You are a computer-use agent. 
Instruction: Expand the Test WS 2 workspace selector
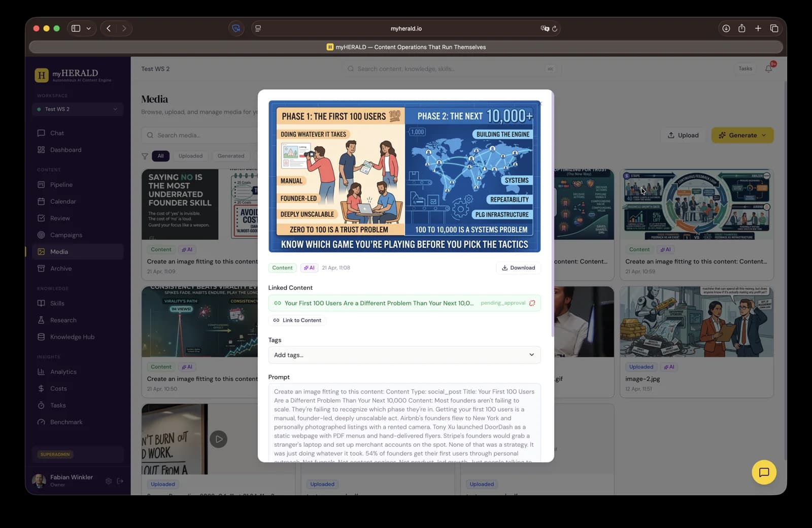(78, 109)
